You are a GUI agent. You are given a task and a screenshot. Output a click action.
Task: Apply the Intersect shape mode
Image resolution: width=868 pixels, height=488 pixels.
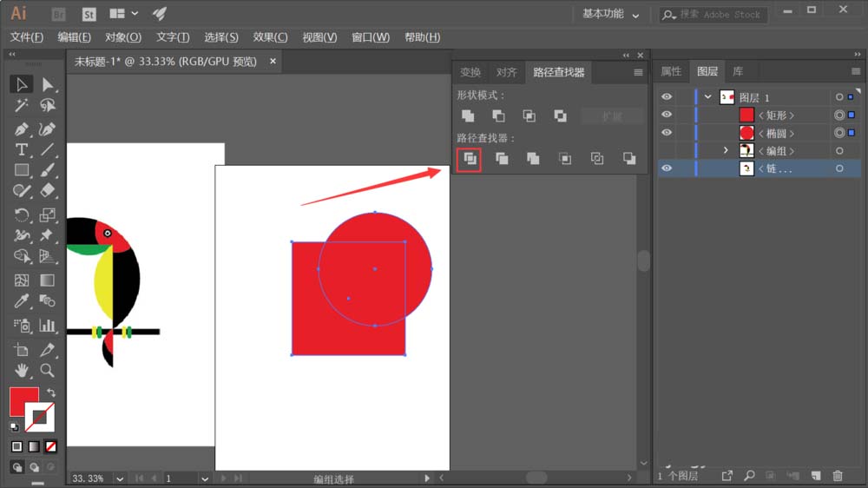pyautogui.click(x=529, y=115)
